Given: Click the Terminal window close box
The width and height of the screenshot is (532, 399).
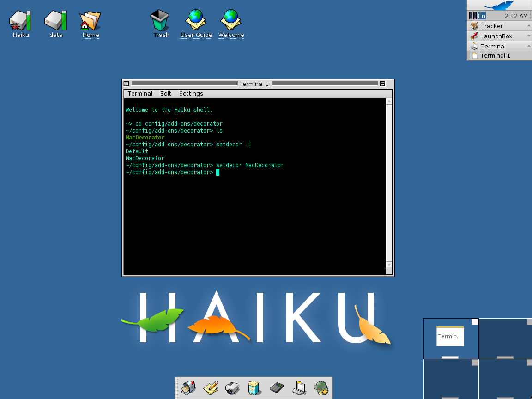Looking at the screenshot, I should coord(126,84).
